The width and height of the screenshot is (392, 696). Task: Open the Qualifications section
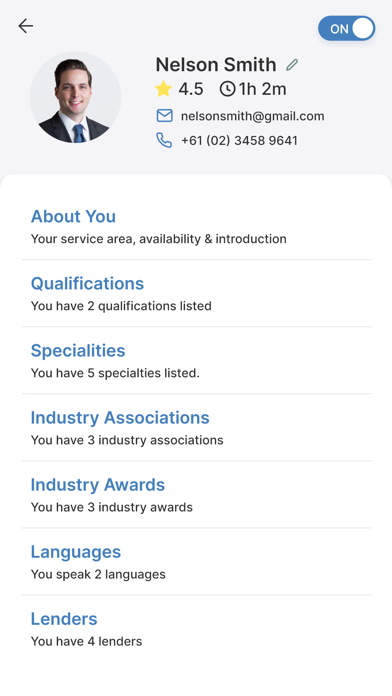coord(196,294)
